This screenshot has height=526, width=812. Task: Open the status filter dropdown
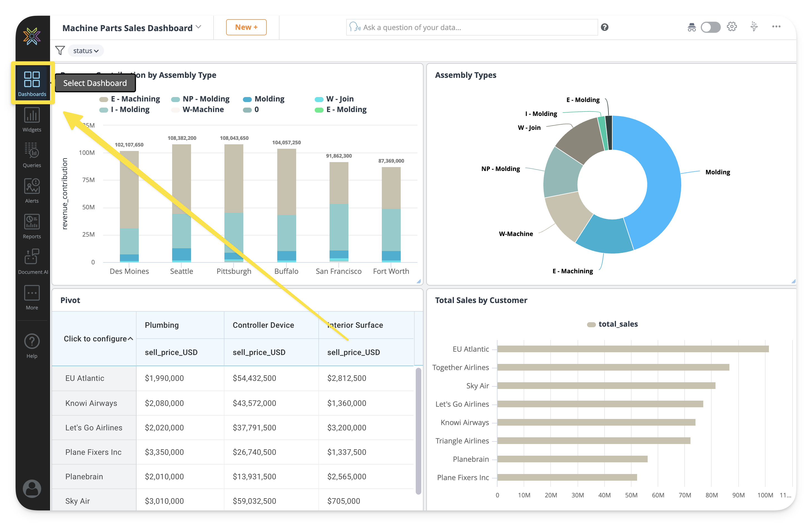coord(86,51)
